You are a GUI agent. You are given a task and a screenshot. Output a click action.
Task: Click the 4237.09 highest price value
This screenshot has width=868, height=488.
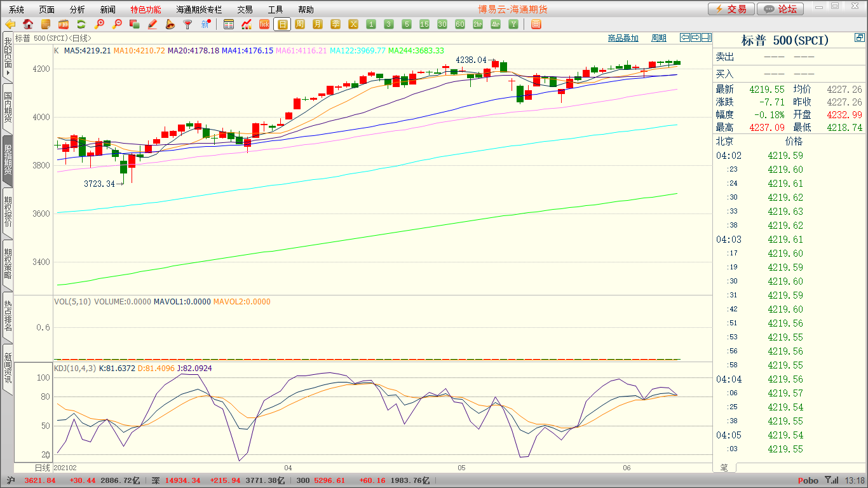click(766, 128)
